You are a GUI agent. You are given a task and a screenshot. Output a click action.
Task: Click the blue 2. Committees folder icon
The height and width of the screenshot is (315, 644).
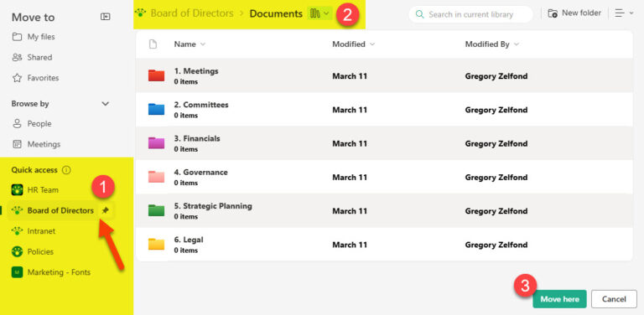[x=156, y=109]
